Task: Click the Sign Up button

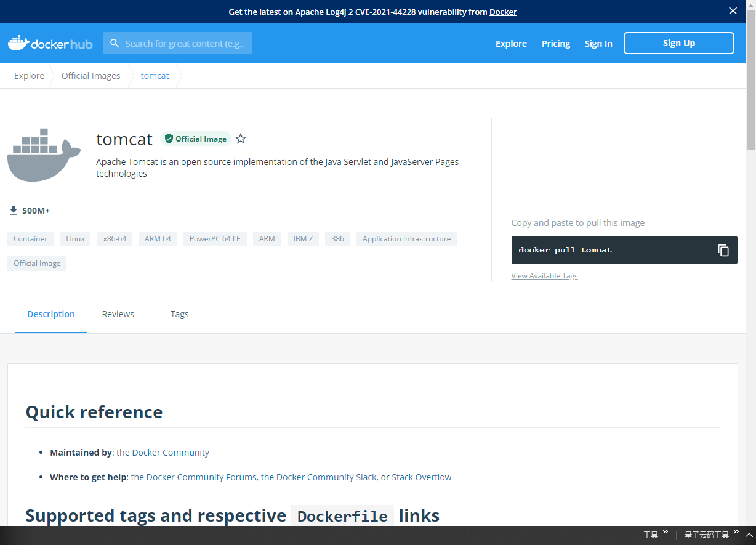Action: (x=679, y=43)
